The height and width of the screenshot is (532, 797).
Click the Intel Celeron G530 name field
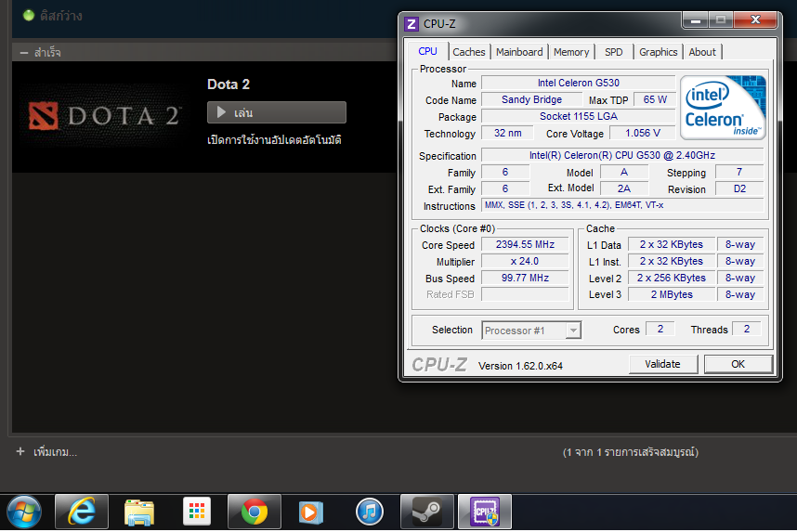coord(578,83)
